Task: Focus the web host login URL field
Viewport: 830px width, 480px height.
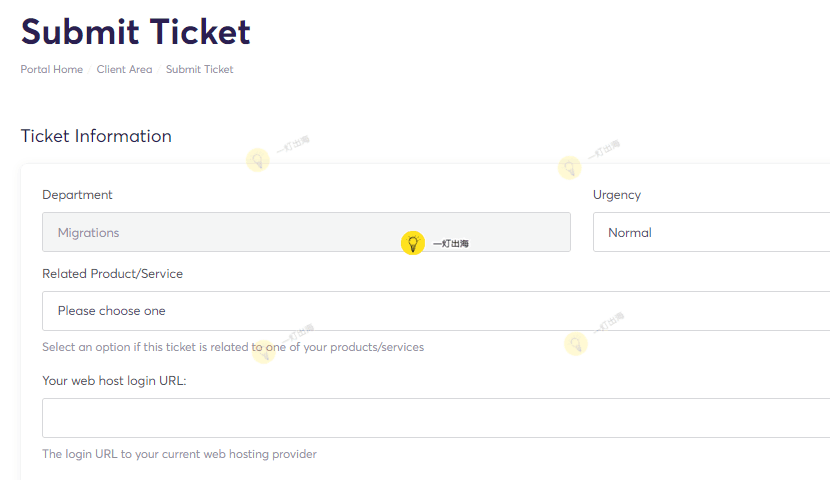Action: (436, 418)
